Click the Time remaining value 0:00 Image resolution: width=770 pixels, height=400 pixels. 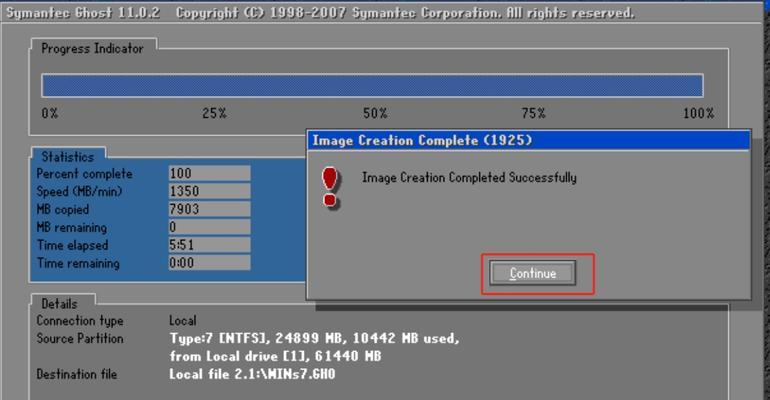(x=209, y=263)
